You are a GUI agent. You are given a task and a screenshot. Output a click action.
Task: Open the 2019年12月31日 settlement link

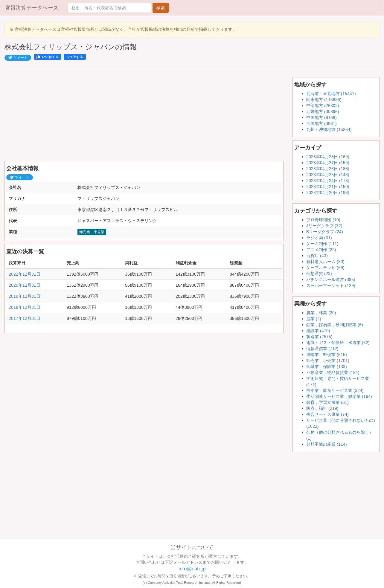pyautogui.click(x=24, y=296)
